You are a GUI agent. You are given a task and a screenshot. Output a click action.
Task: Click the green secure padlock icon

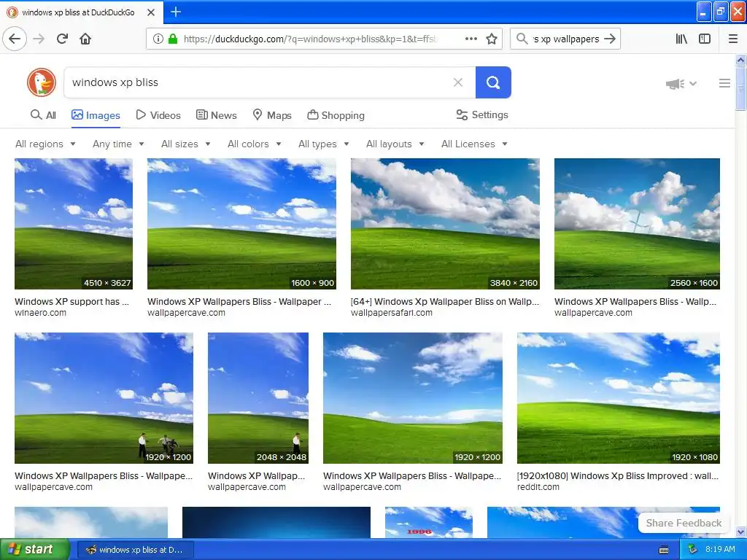(173, 39)
